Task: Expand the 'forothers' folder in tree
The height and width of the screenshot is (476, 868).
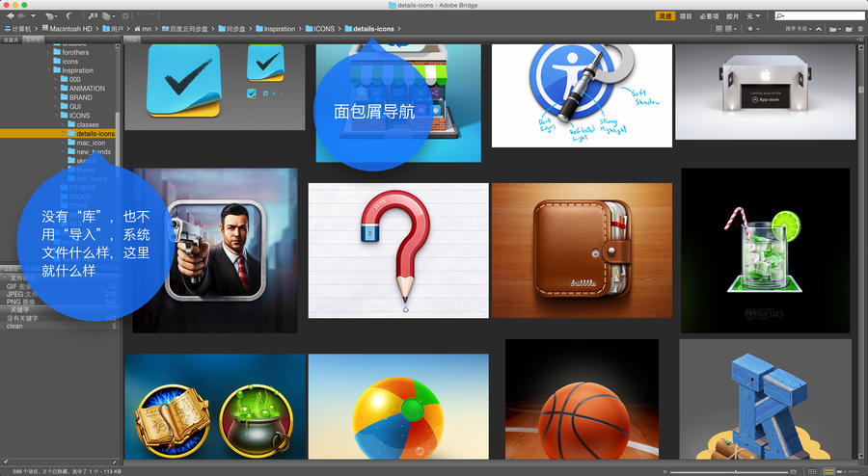Action: pyautogui.click(x=54, y=53)
